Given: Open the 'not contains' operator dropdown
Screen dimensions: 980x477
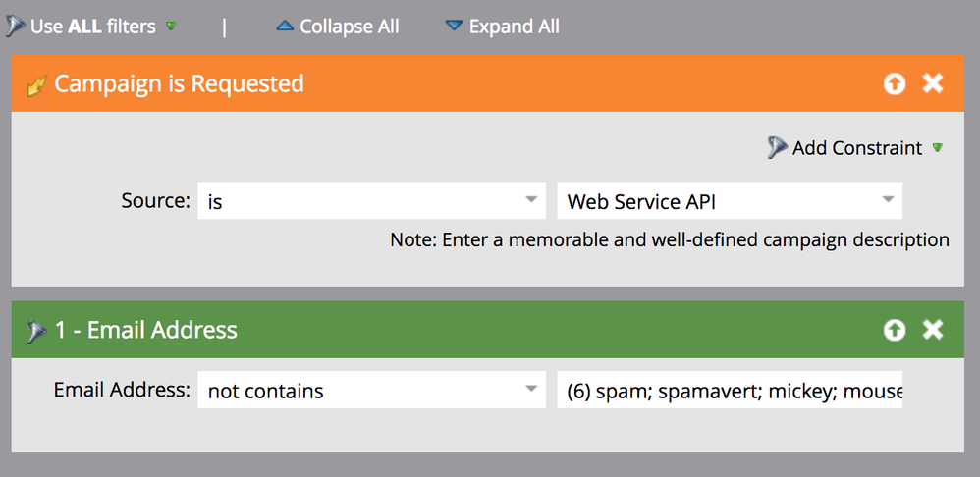Looking at the screenshot, I should pyautogui.click(x=371, y=390).
